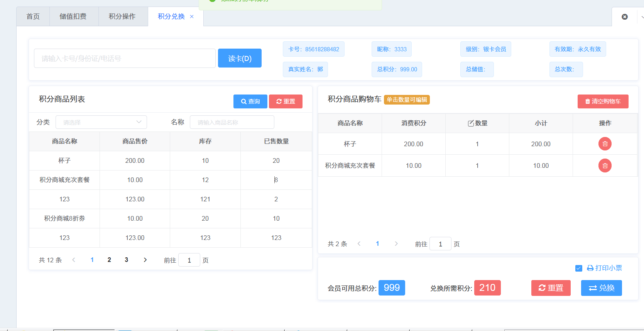644x331 pixels.
Task: Switch to the 首页 tab
Action: pos(33,17)
